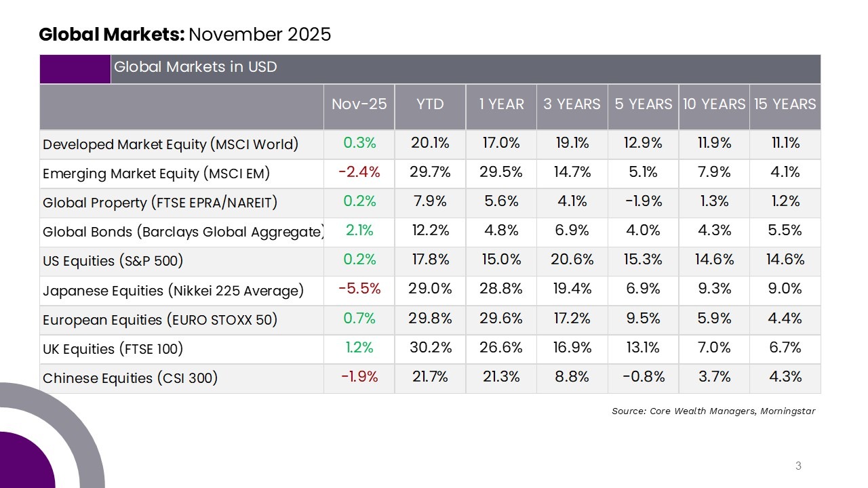This screenshot has width=868, height=488.
Task: Click the slide page number 3
Action: 798,466
